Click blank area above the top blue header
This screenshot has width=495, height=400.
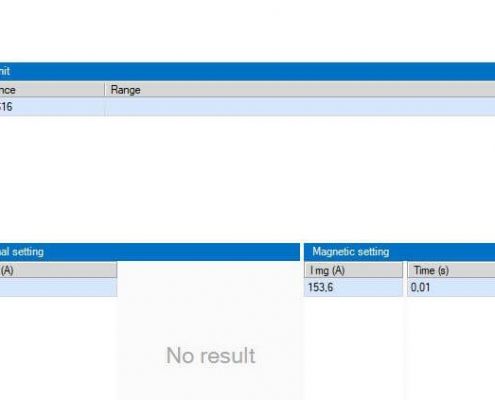[247, 31]
